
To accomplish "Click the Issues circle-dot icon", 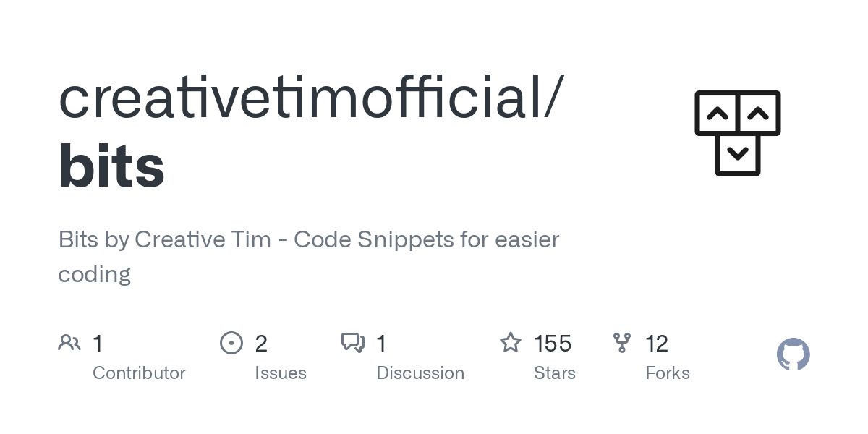I will pyautogui.click(x=231, y=343).
